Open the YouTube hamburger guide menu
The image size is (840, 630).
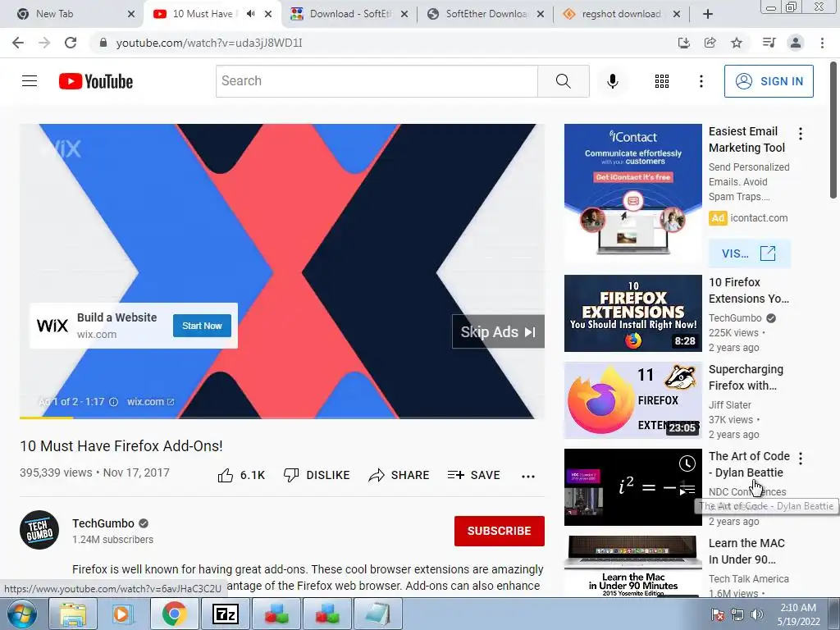[30, 81]
